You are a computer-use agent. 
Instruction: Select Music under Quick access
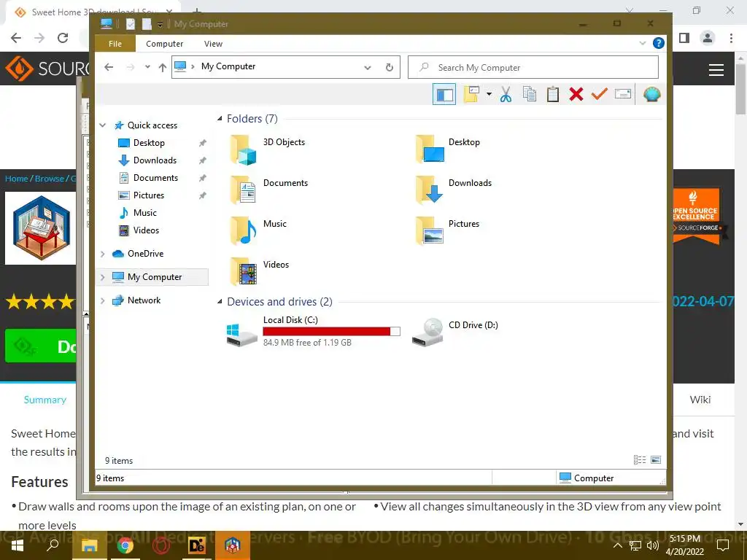pos(145,213)
